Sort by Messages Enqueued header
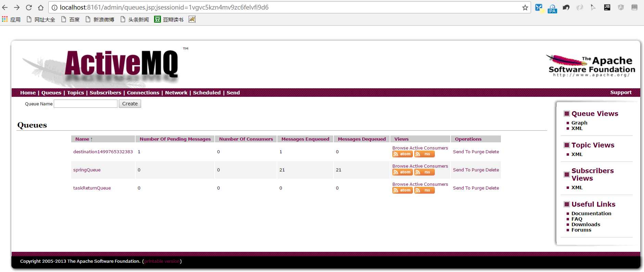The image size is (644, 272). click(305, 139)
